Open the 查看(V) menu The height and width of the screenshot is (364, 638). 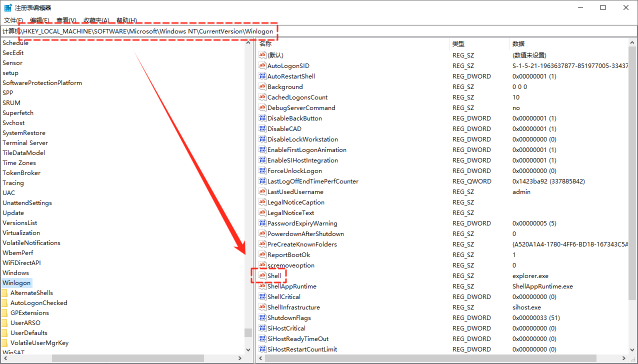click(x=66, y=20)
